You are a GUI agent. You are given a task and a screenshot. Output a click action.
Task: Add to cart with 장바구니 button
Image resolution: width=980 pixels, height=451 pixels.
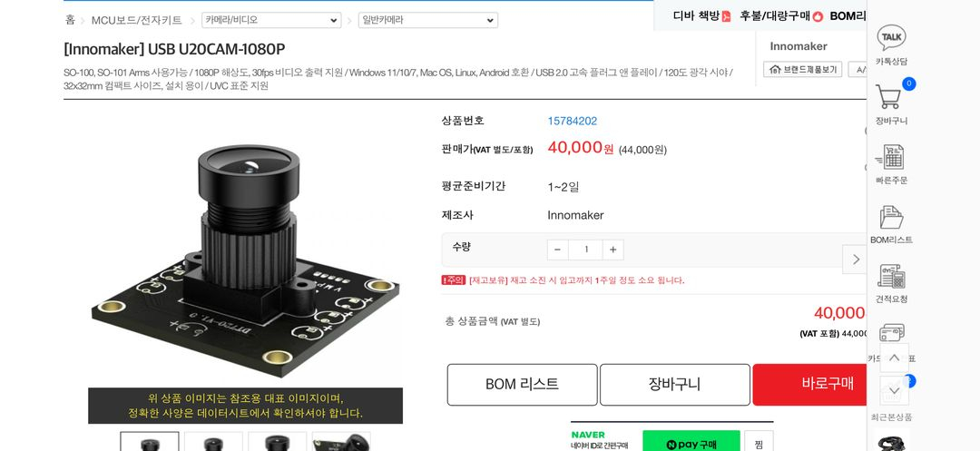coord(675,385)
